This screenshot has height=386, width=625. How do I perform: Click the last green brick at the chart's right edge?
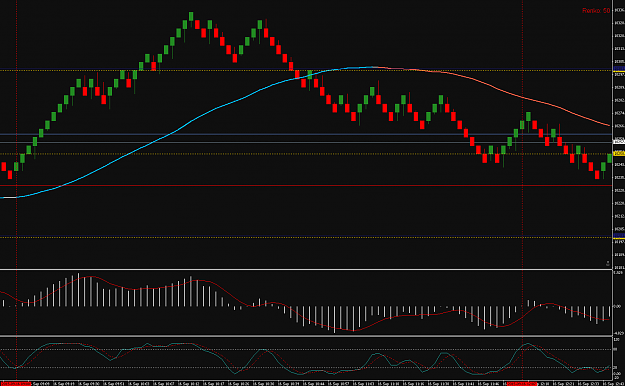pyautogui.click(x=609, y=158)
